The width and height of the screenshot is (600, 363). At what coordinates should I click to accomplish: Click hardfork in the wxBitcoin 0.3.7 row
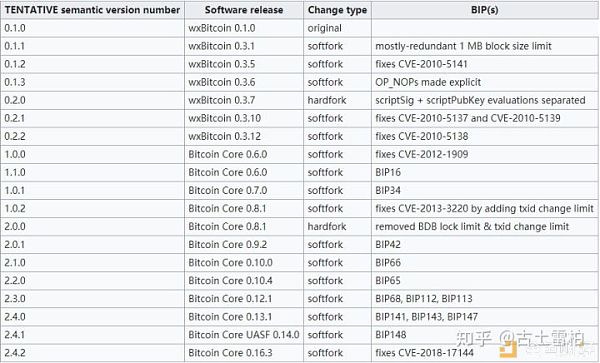(x=327, y=100)
